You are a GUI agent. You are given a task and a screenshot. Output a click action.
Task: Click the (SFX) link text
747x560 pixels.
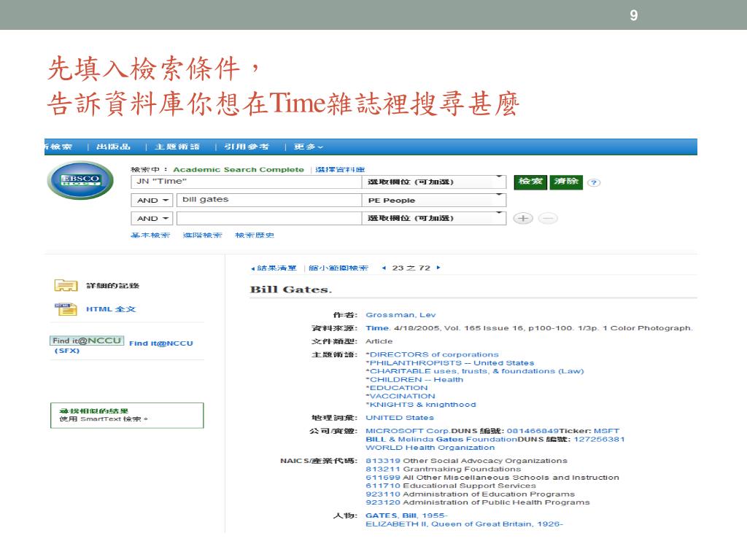click(67, 351)
